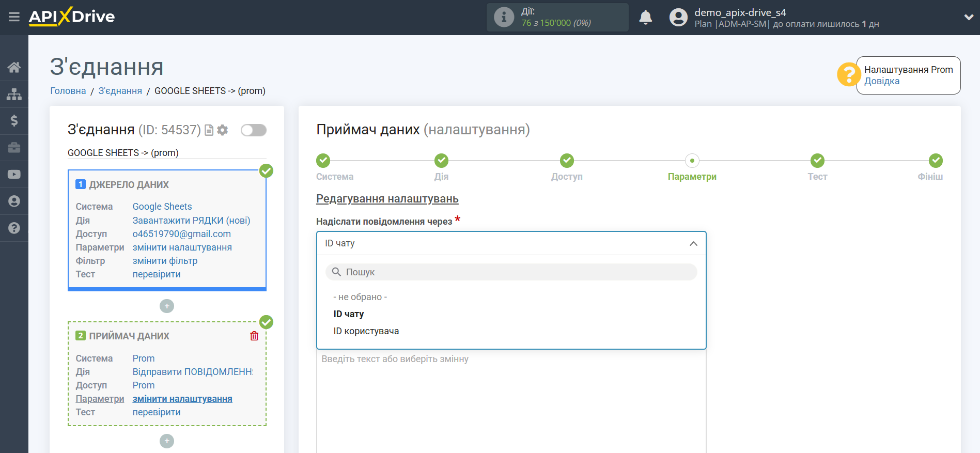Click the З'єднання breadcrumb link
The height and width of the screenshot is (453, 980).
(120, 91)
